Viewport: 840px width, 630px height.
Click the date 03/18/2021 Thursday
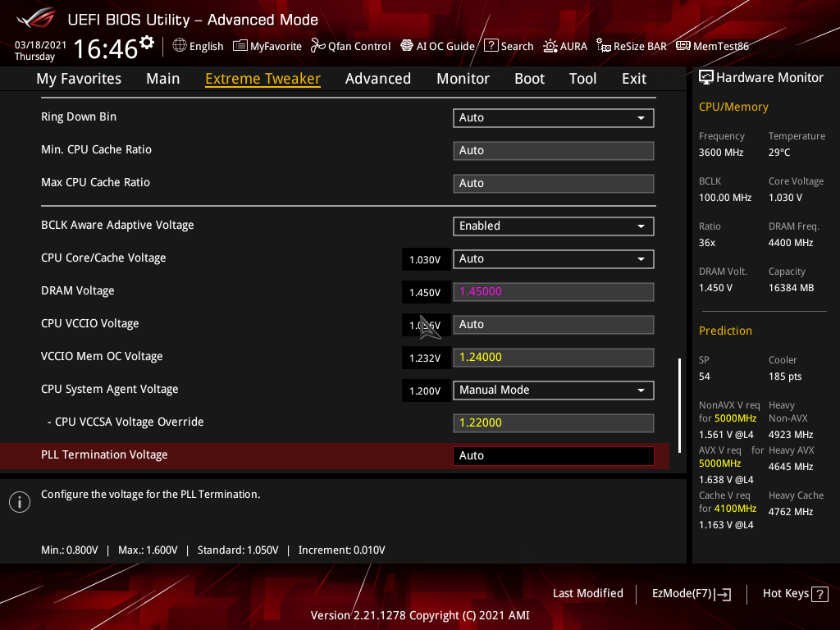(40, 50)
